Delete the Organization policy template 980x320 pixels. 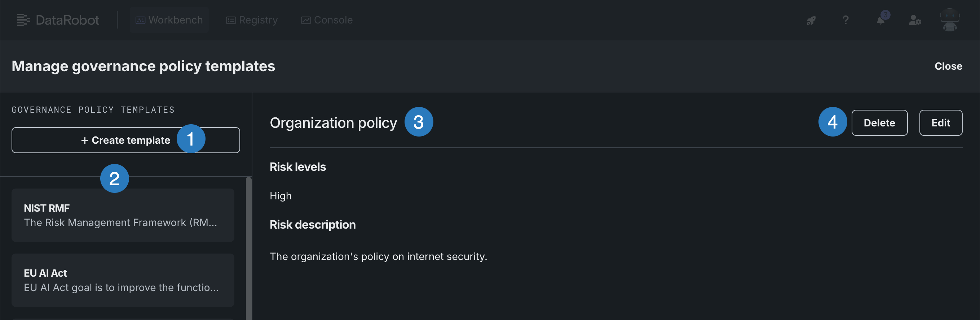tap(879, 123)
